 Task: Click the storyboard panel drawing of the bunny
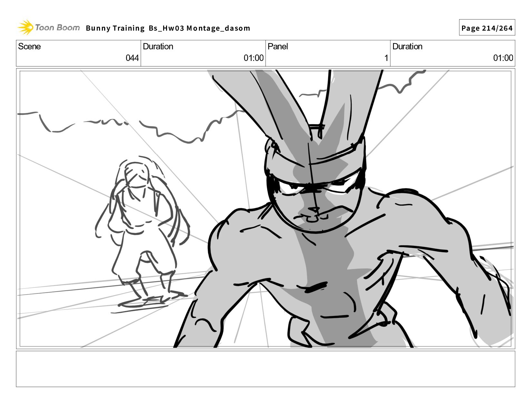266,209
